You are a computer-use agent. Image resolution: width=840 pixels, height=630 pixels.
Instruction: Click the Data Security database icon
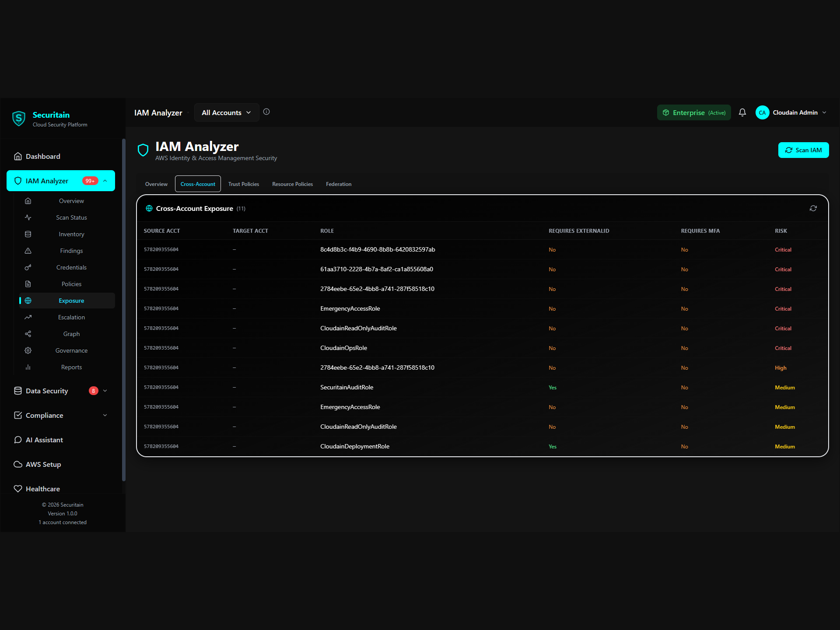(18, 391)
